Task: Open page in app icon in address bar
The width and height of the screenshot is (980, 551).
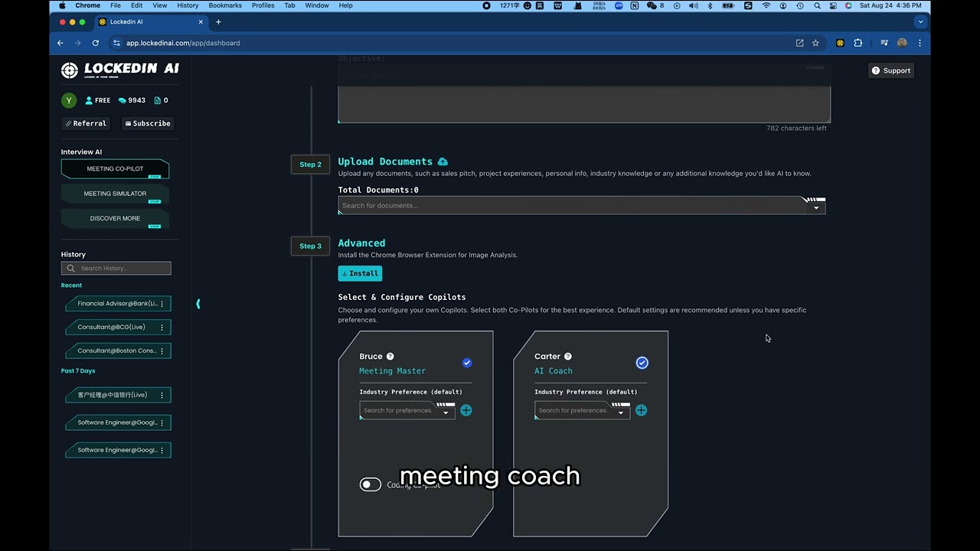Action: click(x=799, y=43)
